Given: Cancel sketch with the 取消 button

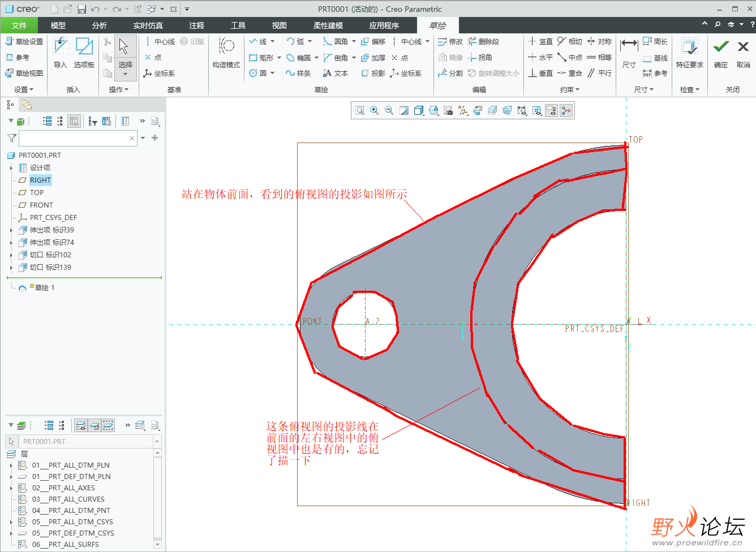Looking at the screenshot, I should point(744,53).
